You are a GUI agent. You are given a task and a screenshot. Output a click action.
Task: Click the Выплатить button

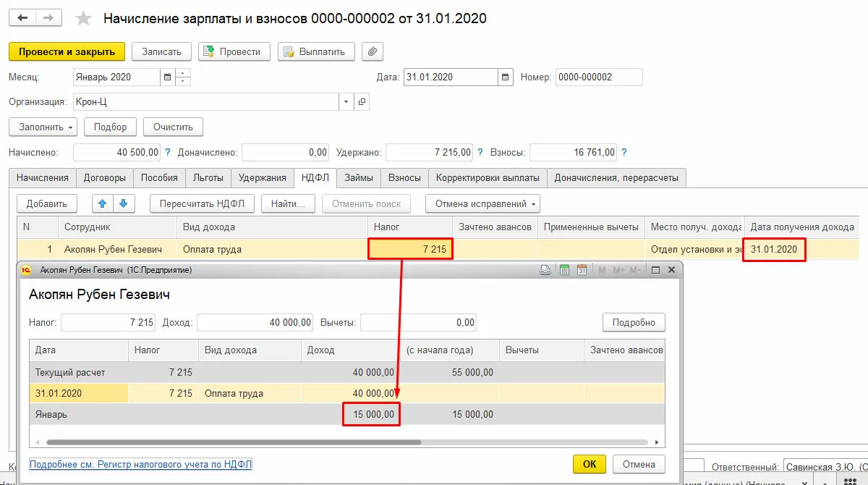[316, 51]
